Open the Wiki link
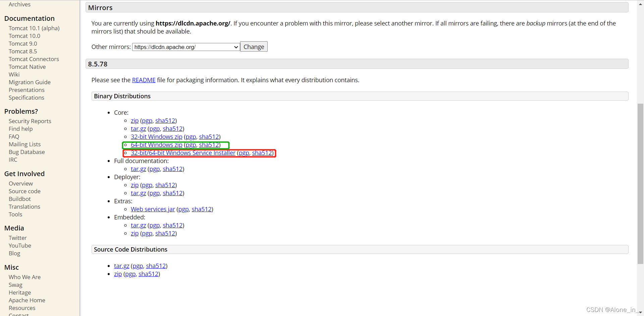This screenshot has width=644, height=316. (x=14, y=74)
